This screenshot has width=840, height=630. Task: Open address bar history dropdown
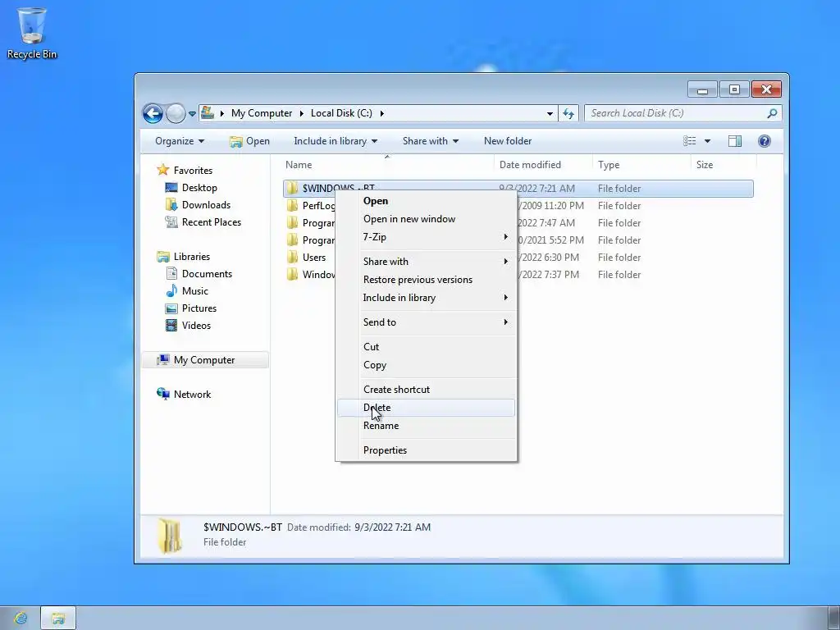[x=550, y=113]
